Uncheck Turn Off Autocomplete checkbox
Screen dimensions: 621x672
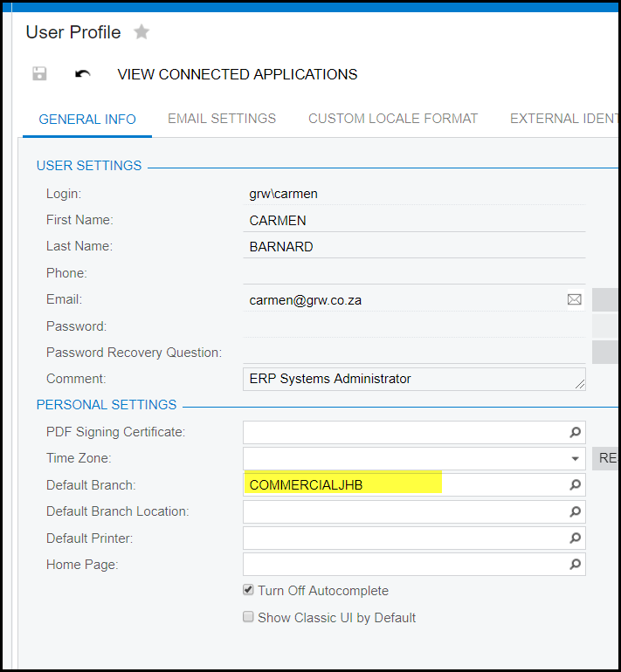tap(249, 591)
